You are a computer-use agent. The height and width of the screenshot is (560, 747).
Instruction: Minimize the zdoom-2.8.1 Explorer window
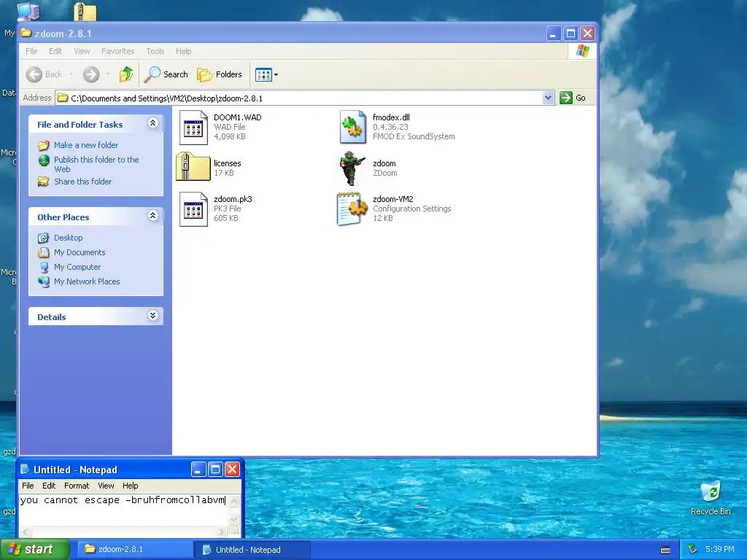click(553, 34)
